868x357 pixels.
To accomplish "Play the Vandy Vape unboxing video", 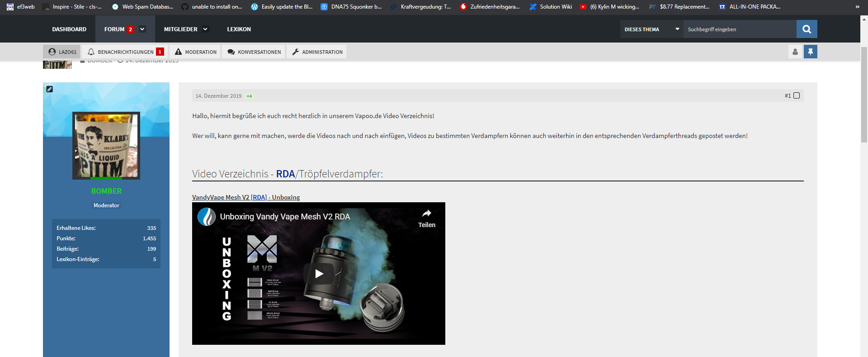I will tap(319, 274).
